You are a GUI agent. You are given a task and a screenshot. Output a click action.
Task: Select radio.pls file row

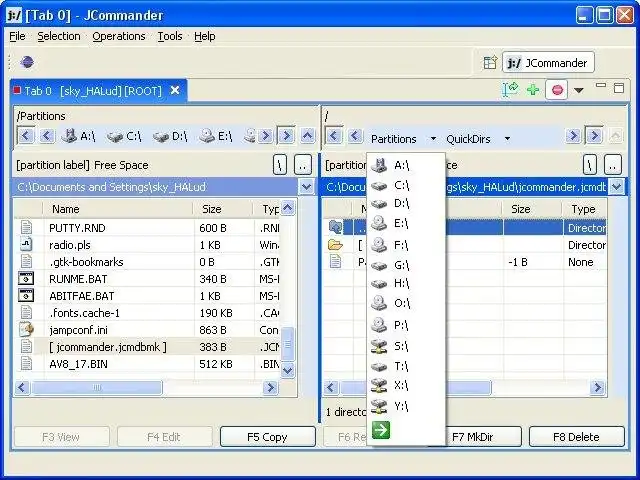[x=147, y=245]
